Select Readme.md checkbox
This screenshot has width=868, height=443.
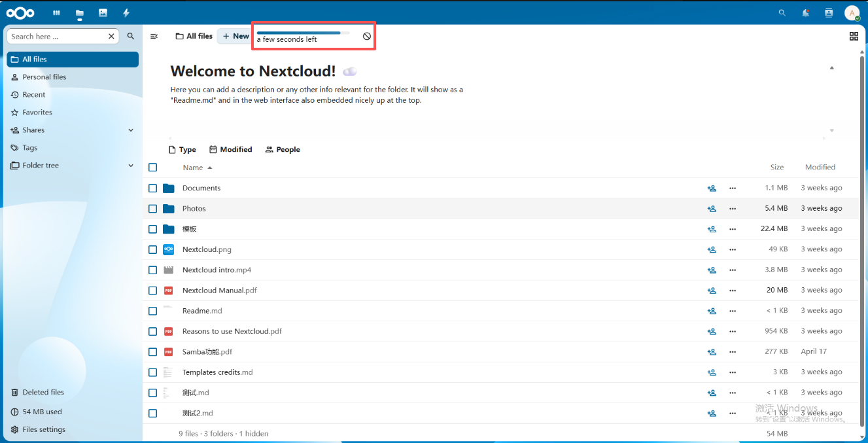click(x=152, y=311)
